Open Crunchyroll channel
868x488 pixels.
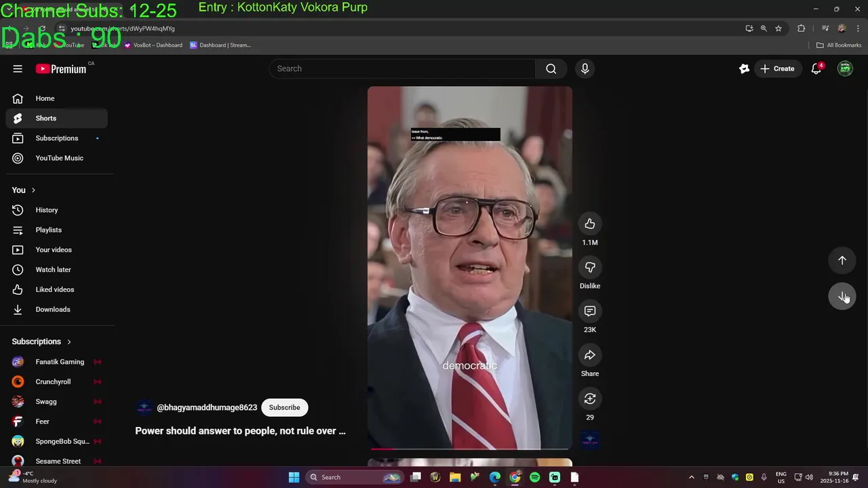(x=57, y=382)
